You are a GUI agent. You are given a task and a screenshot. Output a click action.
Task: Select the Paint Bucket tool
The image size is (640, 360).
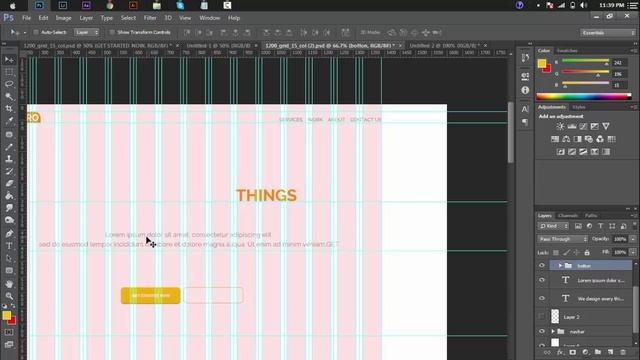(9, 196)
